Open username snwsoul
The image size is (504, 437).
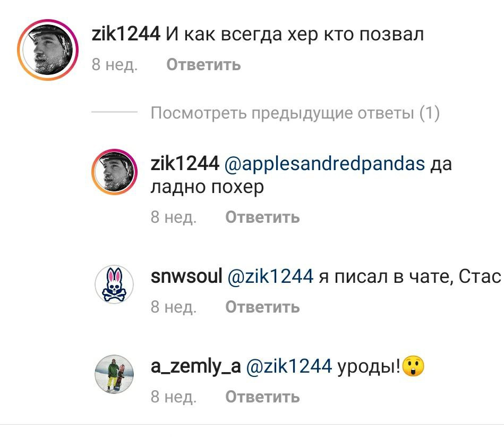(186, 276)
